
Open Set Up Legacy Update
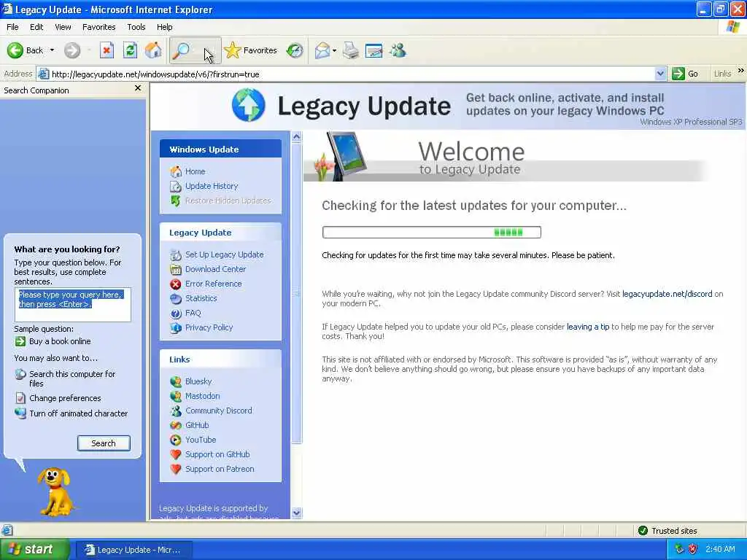217,254
